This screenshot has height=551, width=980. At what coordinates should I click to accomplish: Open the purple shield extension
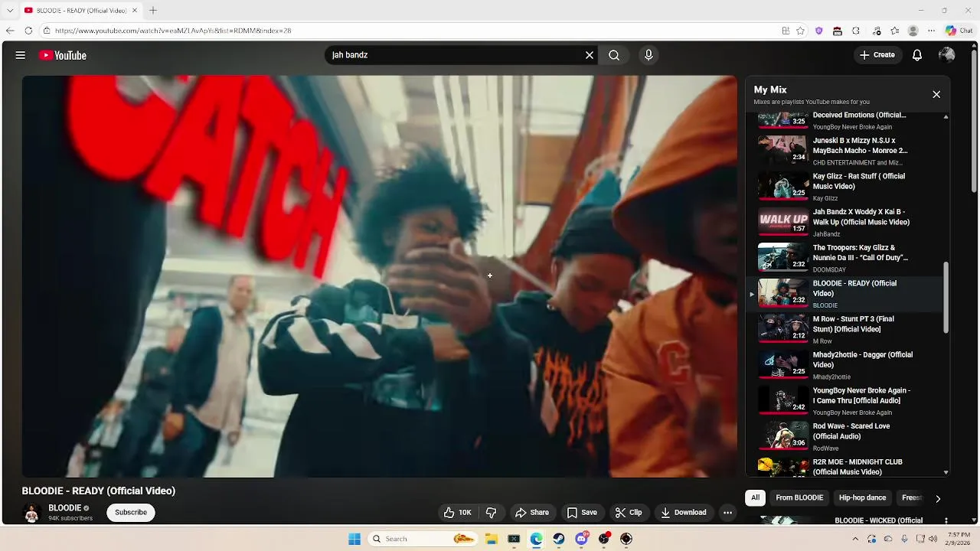[x=819, y=31]
